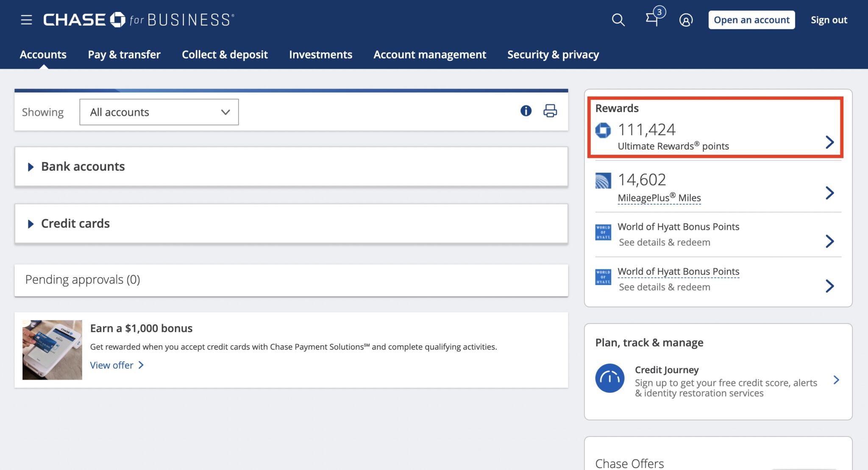This screenshot has width=868, height=470.
Task: Click the World of Hyatt logo icon
Action: tap(602, 232)
